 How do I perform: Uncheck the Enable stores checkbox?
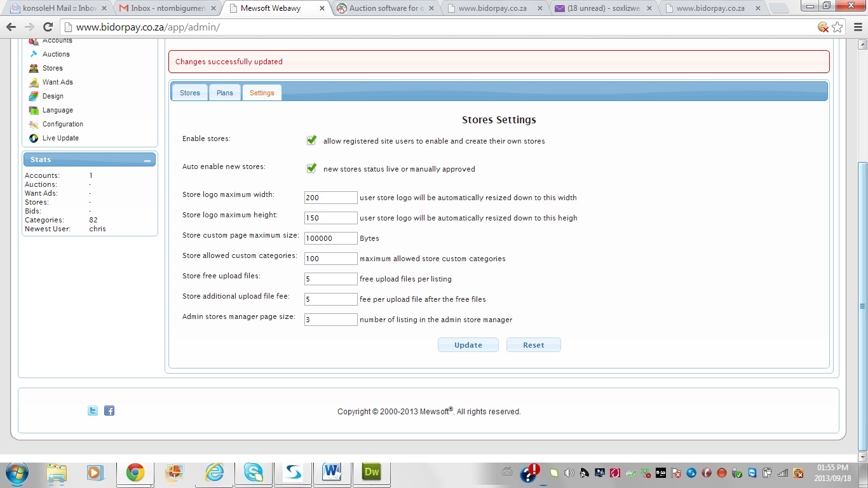[311, 140]
